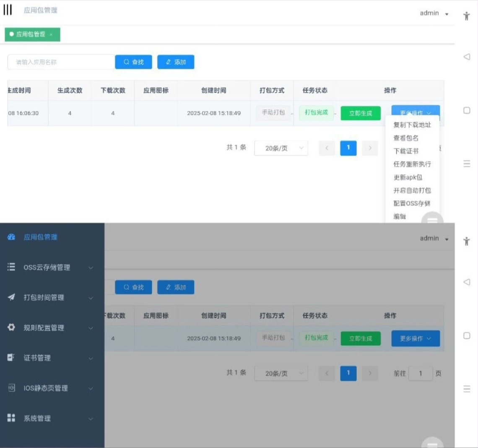Tap the back triangle icon in top screen

pyautogui.click(x=467, y=57)
